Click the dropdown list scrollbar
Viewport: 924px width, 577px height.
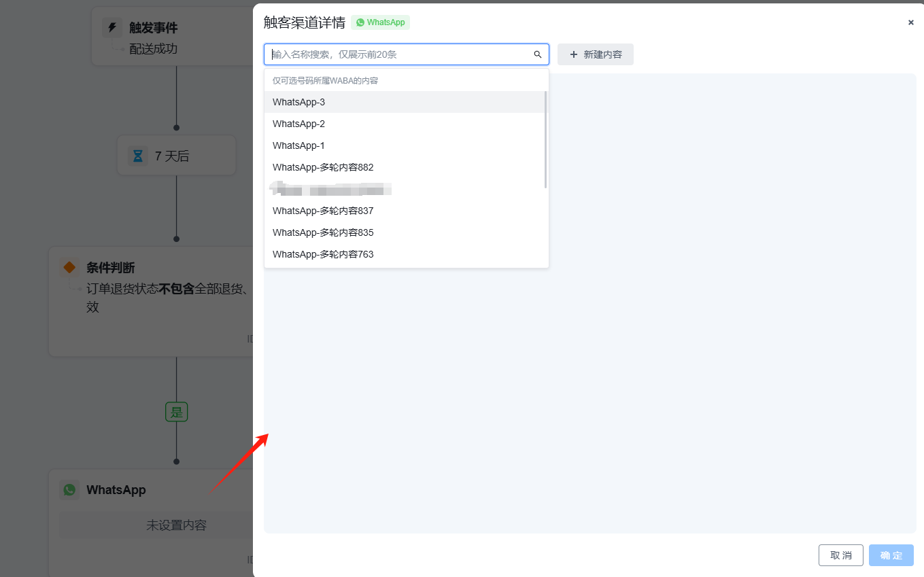pos(546,139)
